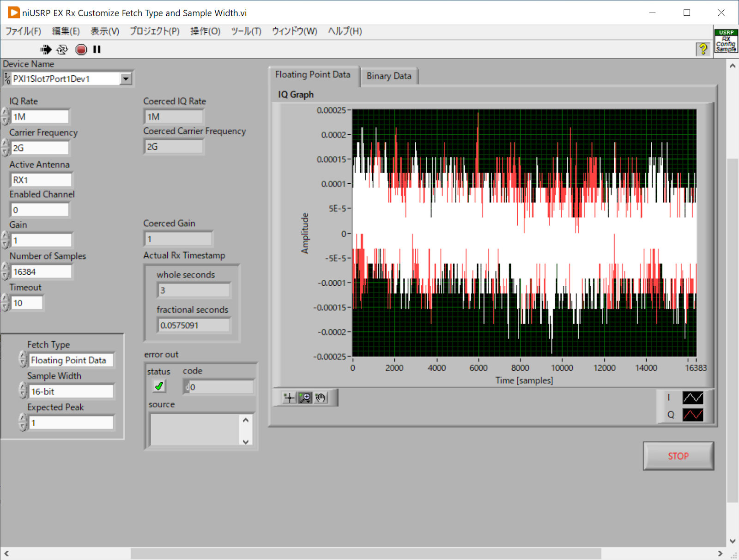This screenshot has height=560, width=739.
Task: Click the USRP RX Config Sample VI icon
Action: pos(726,42)
